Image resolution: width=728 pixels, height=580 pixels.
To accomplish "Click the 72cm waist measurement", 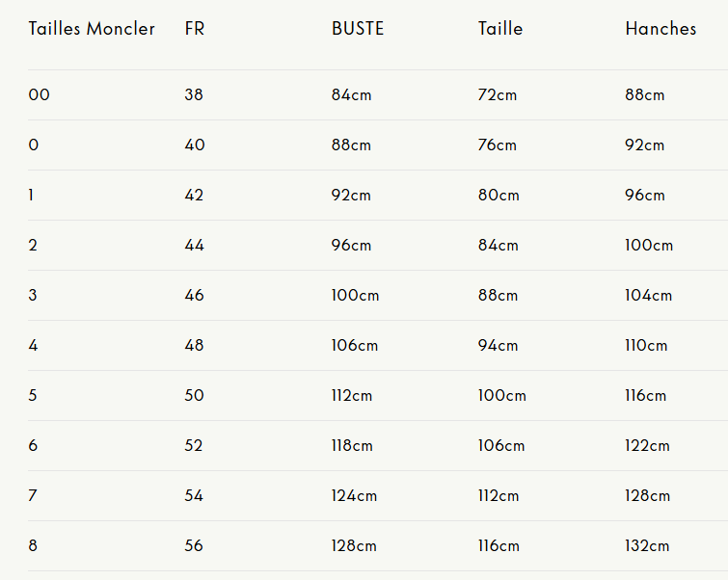I will 497,95.
